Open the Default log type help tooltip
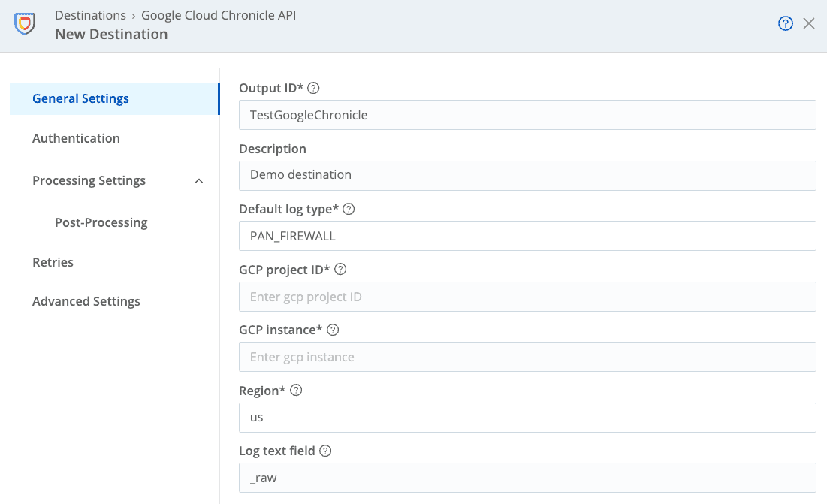 [349, 209]
